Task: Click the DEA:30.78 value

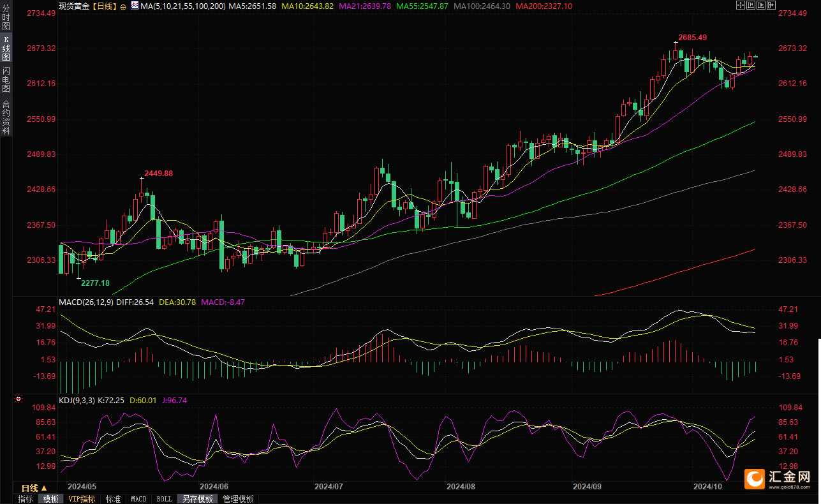Action: [x=178, y=302]
